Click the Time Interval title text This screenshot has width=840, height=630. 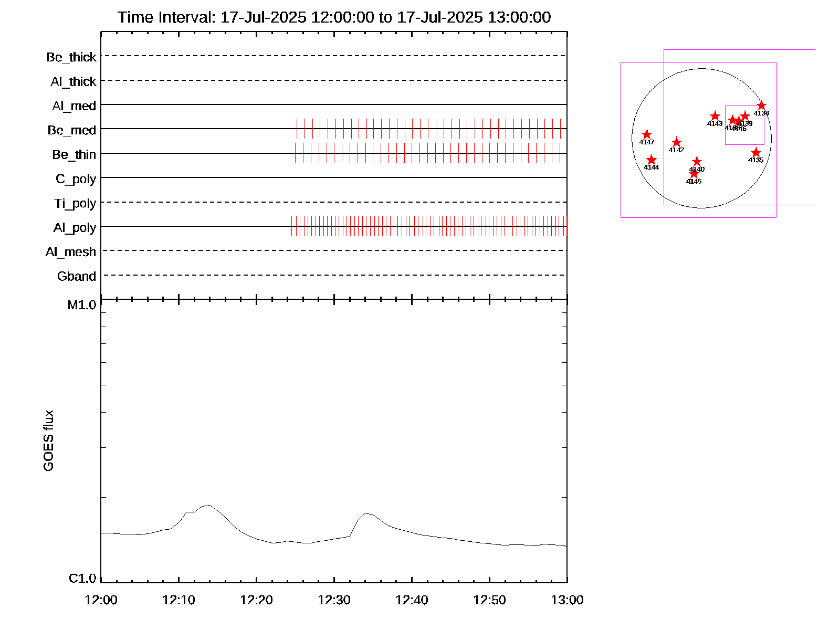coord(334,17)
